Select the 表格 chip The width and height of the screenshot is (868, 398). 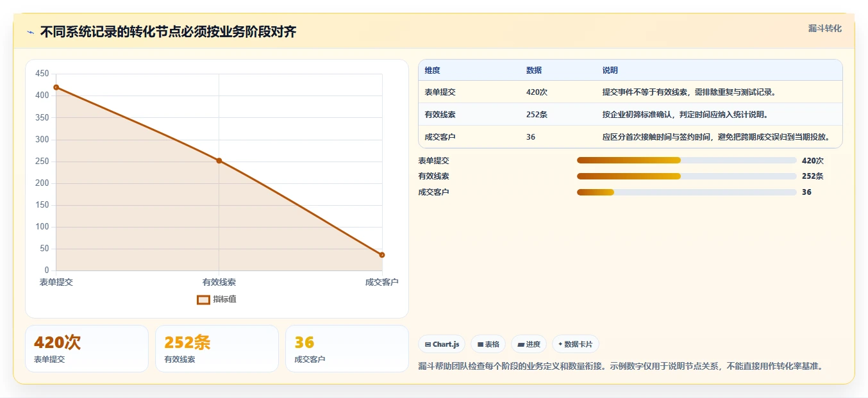(488, 344)
